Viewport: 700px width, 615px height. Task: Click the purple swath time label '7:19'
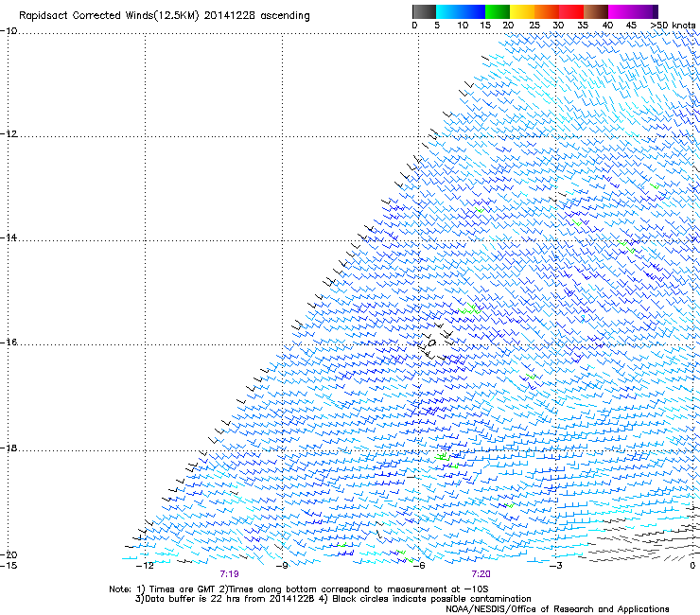coord(229,574)
